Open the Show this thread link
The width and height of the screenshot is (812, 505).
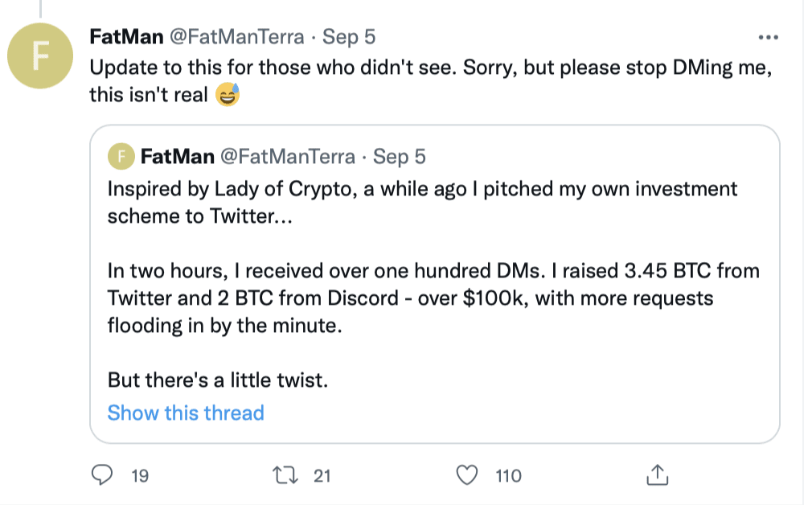[x=186, y=413]
